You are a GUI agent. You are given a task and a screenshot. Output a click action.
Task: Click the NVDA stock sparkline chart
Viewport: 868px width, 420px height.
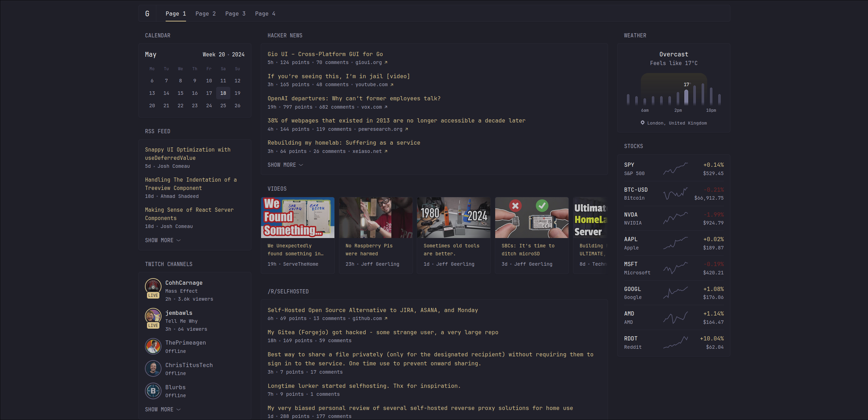(x=675, y=219)
